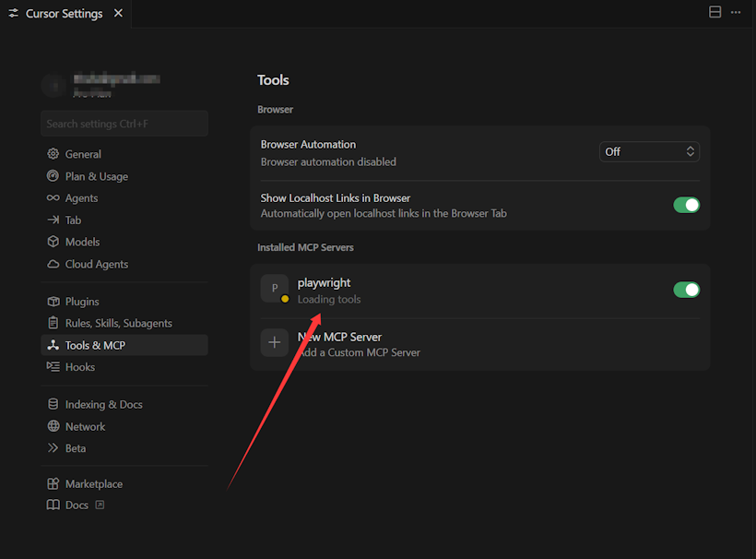Image resolution: width=756 pixels, height=559 pixels.
Task: Focus the Search settings input field
Action: click(x=124, y=124)
